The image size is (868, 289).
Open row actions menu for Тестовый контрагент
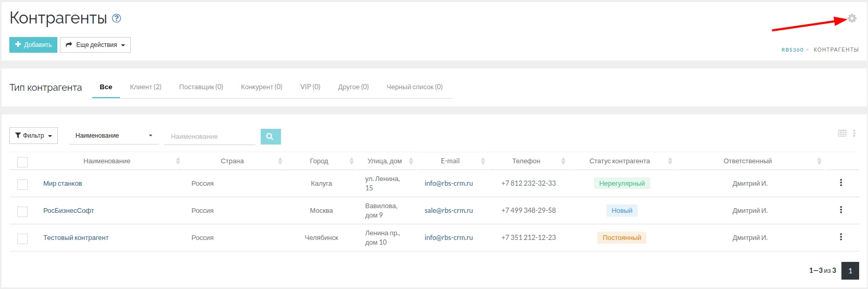(840, 237)
